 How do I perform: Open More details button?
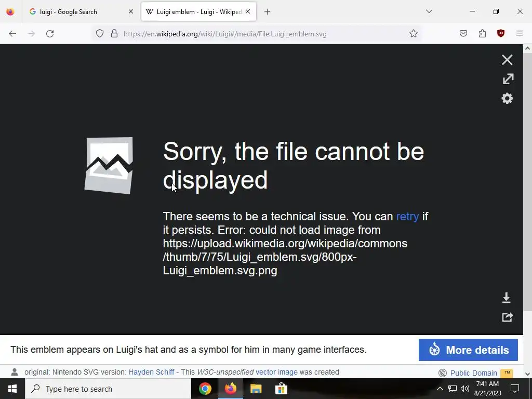(468, 350)
